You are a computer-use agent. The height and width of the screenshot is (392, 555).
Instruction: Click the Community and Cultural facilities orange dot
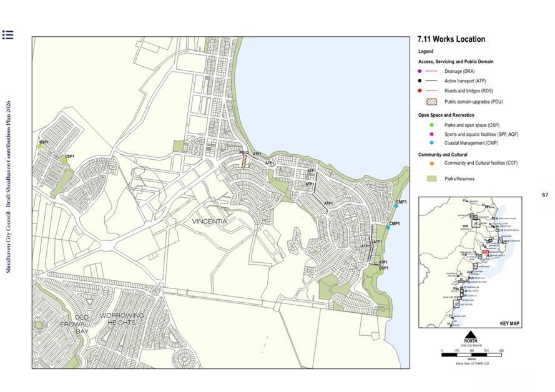coord(431,163)
